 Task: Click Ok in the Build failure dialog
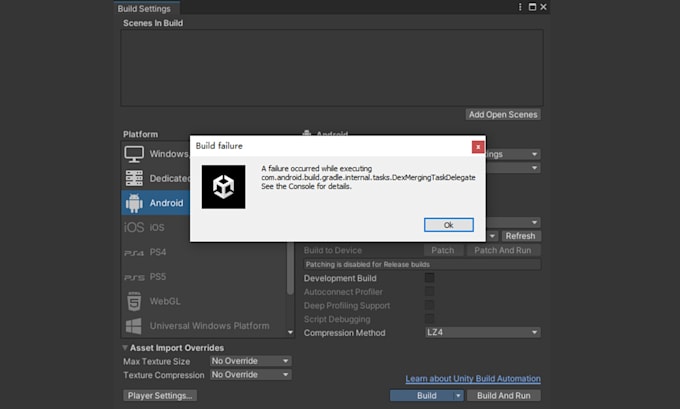pyautogui.click(x=449, y=225)
